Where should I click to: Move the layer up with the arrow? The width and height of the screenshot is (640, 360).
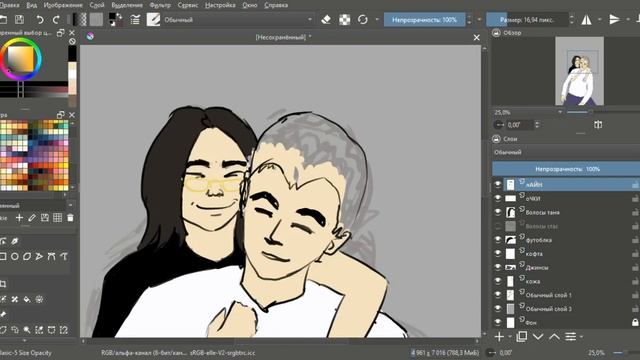click(554, 337)
